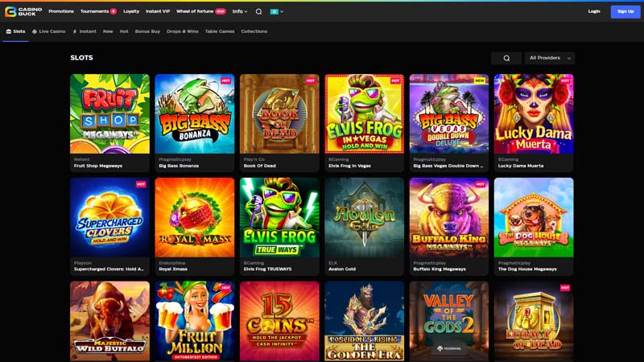Click the 'The Dog House Megaways' title text
Image resolution: width=644 pixels, height=362 pixels.
coord(527,269)
